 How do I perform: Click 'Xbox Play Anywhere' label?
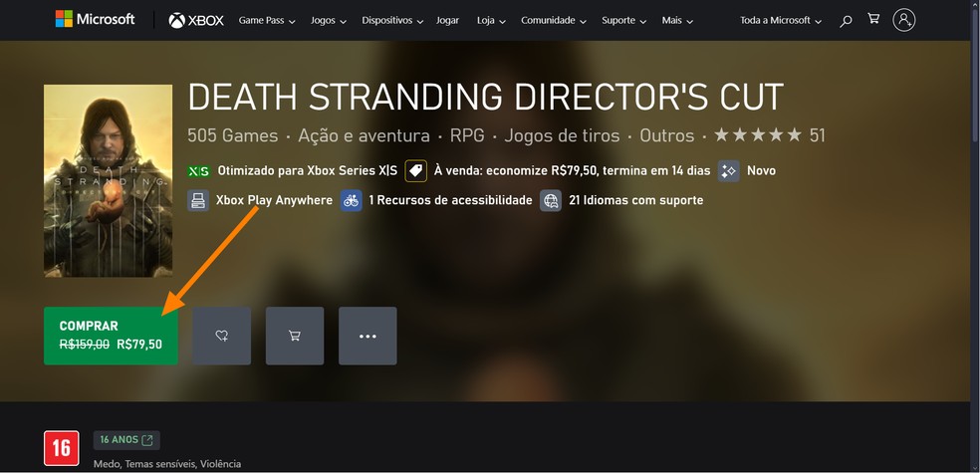click(x=274, y=200)
